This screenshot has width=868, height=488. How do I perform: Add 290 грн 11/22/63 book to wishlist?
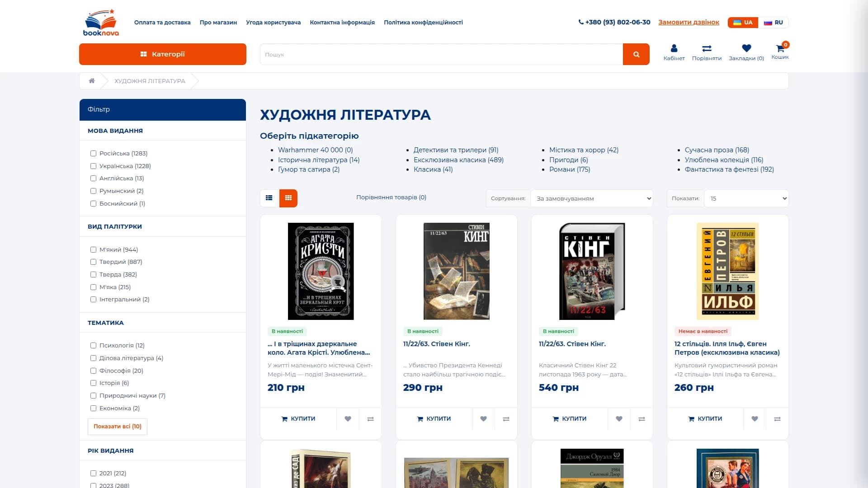pos(483,419)
